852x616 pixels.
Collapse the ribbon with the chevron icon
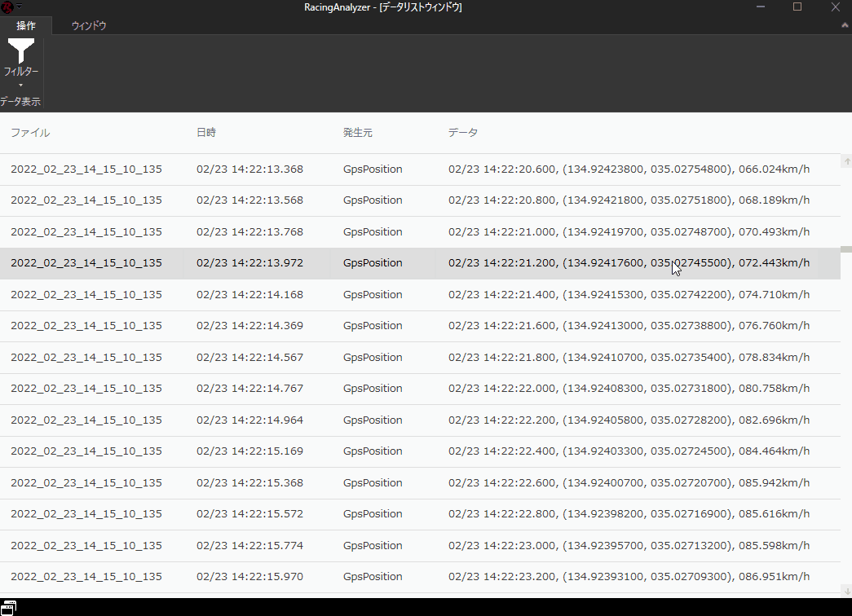(x=845, y=25)
